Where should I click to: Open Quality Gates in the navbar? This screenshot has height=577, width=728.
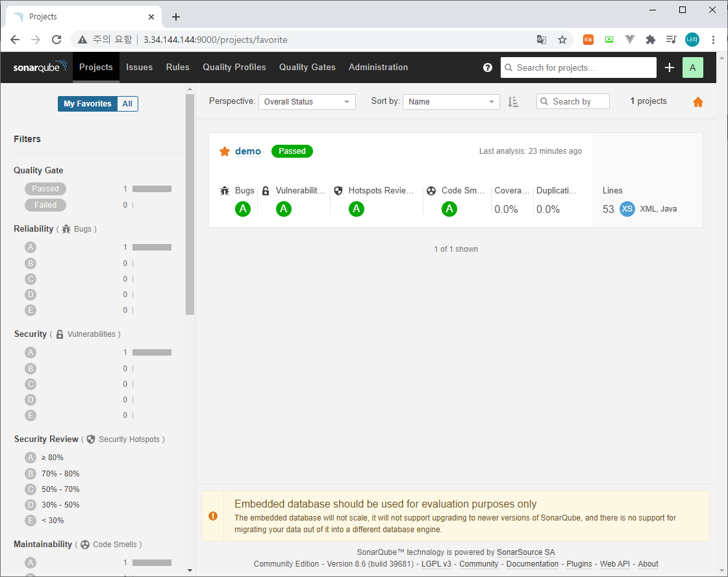pyautogui.click(x=307, y=68)
